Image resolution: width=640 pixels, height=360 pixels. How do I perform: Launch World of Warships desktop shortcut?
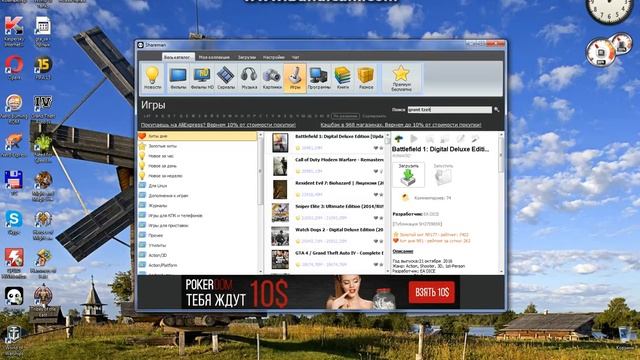14,340
